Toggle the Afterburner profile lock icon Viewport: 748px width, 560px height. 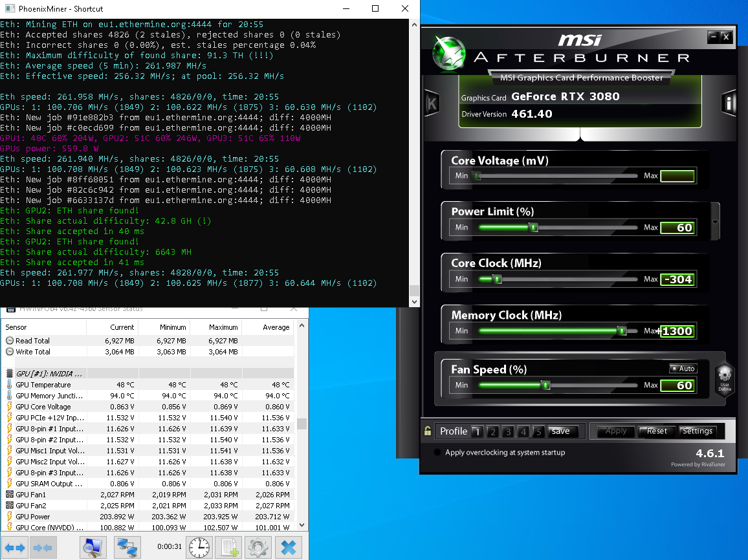428,431
